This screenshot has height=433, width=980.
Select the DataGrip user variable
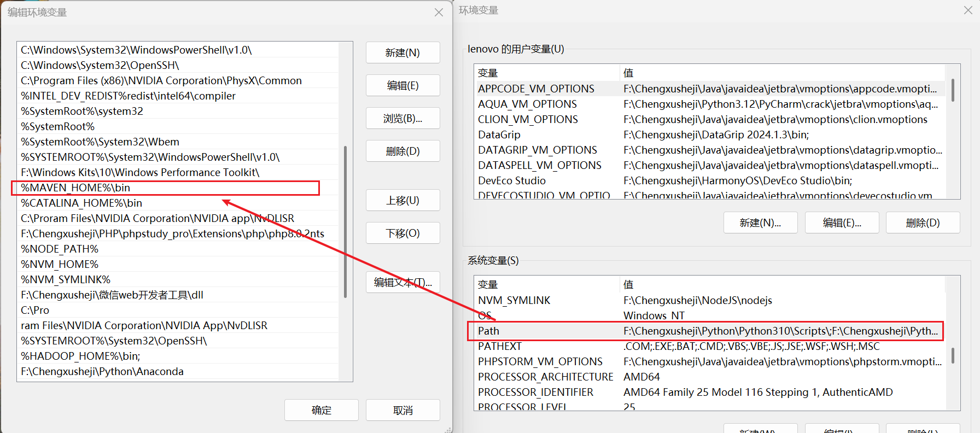(x=709, y=134)
